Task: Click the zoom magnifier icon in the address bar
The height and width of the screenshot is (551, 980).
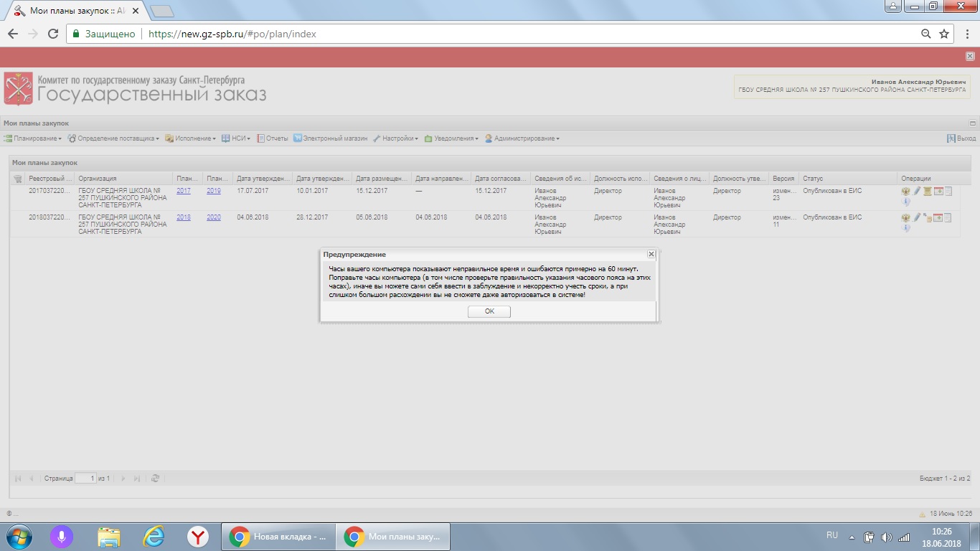Action: tap(926, 34)
